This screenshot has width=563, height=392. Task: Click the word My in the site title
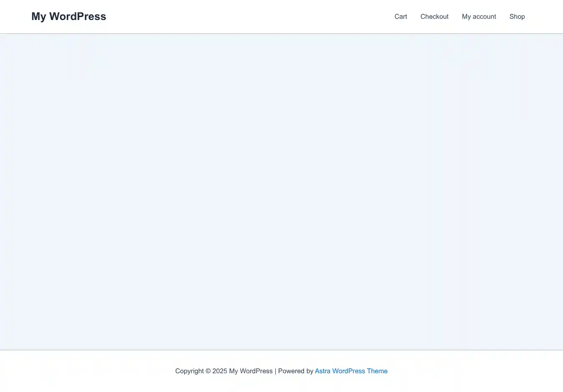click(38, 17)
